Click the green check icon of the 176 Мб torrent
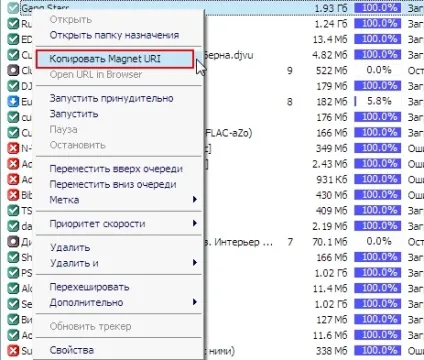 13,117
